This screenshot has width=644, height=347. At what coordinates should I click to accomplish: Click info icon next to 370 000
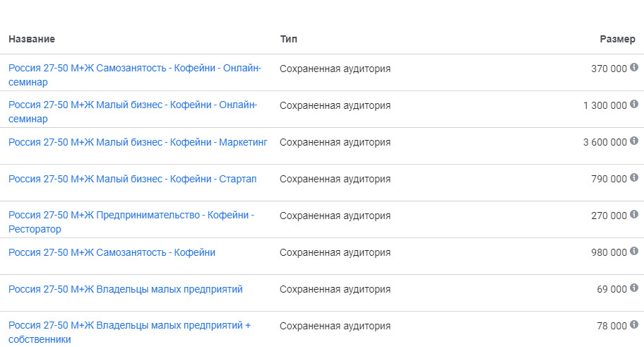coord(634,67)
